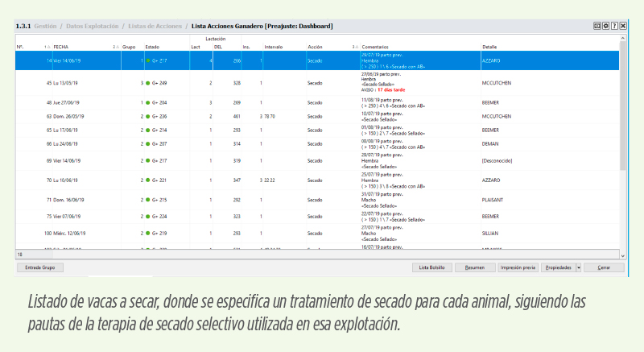Click the Propiedades button
This screenshot has height=352, width=644.
(x=558, y=267)
